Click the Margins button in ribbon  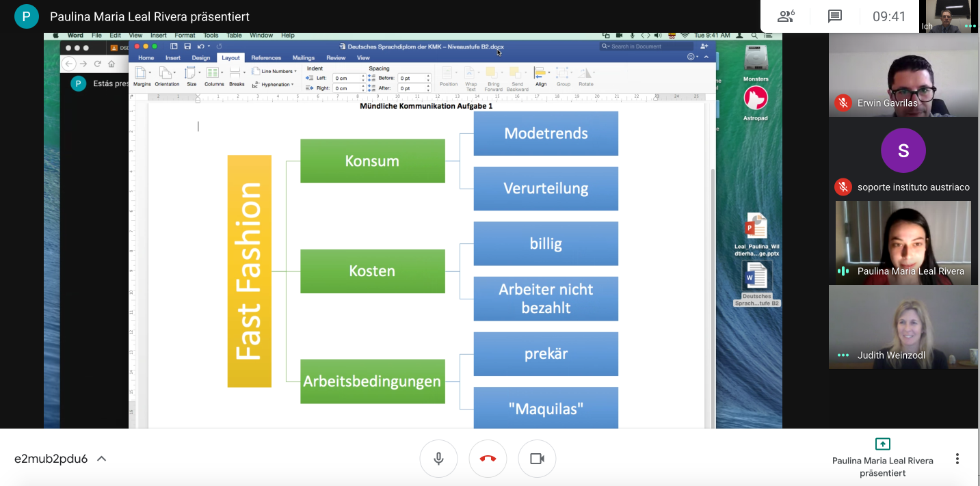(x=142, y=75)
